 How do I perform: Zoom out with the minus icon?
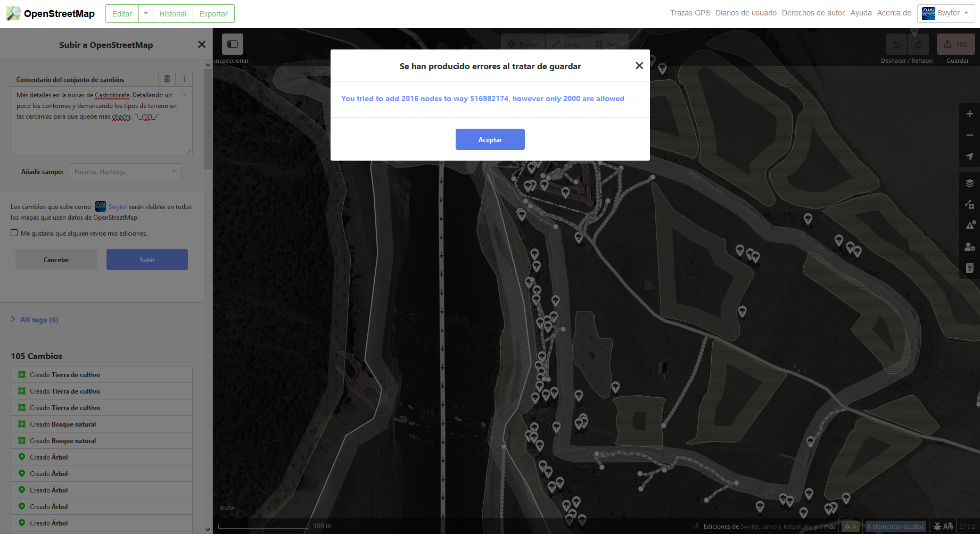click(969, 135)
